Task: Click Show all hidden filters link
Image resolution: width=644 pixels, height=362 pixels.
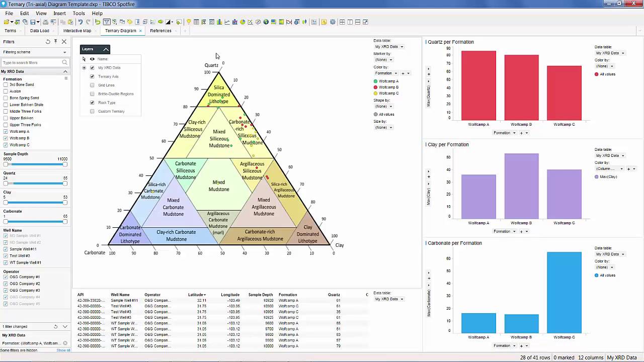Action: 63,350
